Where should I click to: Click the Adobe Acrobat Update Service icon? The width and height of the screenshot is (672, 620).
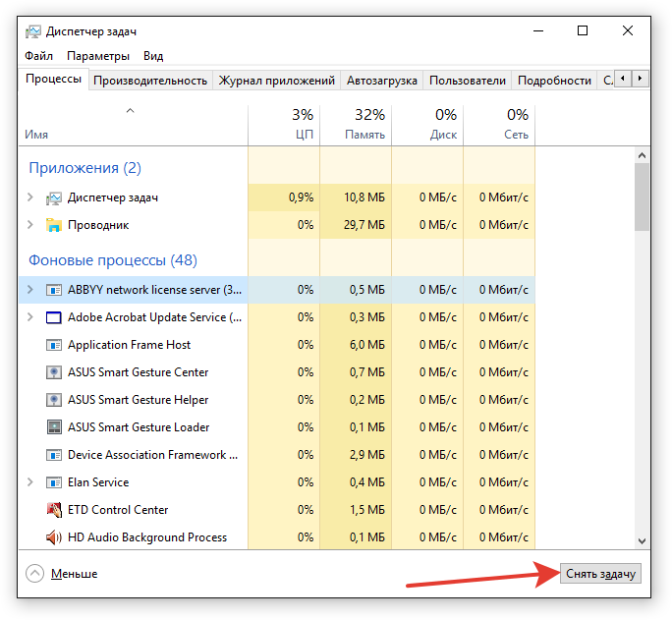coord(54,317)
